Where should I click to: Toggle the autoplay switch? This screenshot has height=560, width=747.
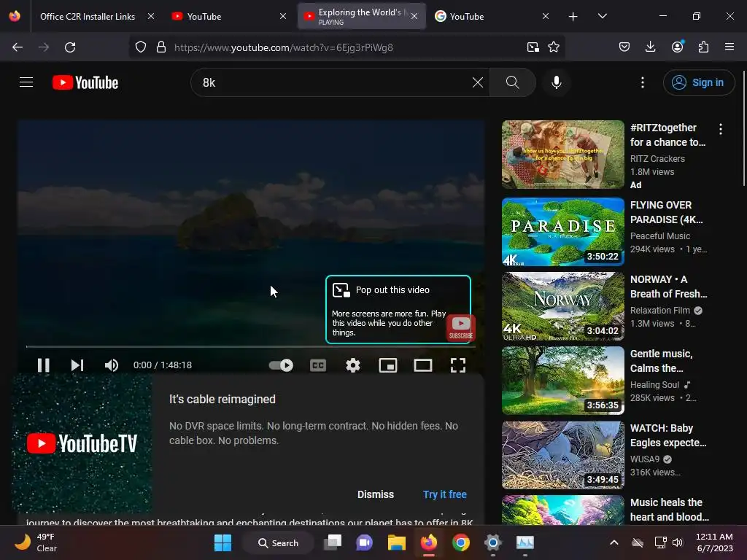click(x=281, y=365)
